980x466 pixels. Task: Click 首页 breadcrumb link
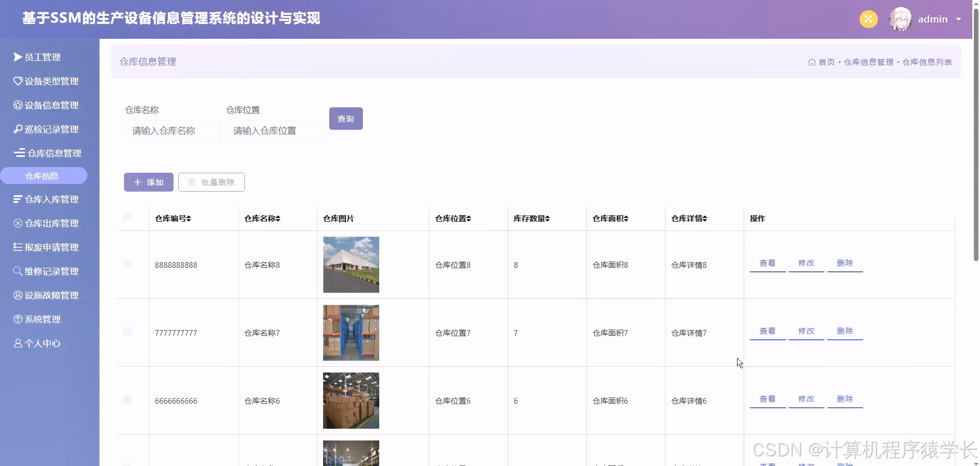[827, 62]
